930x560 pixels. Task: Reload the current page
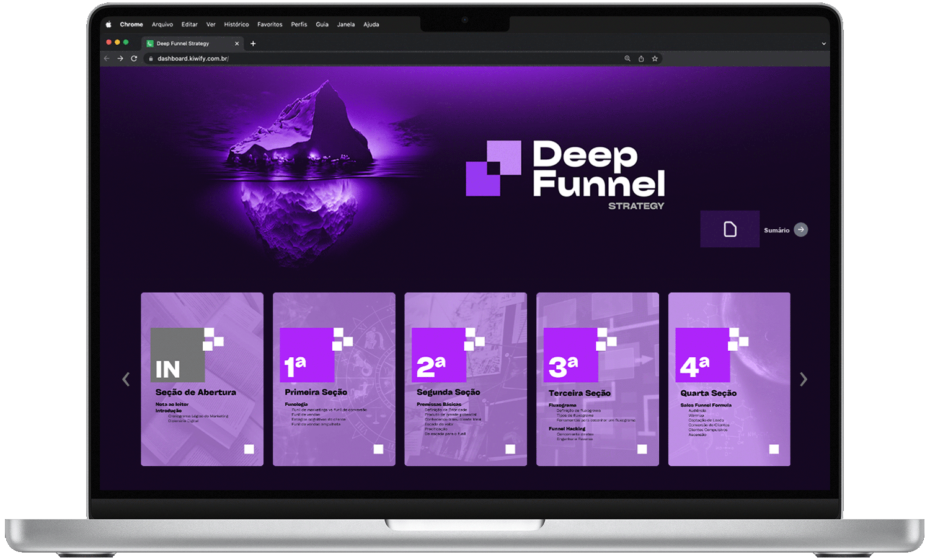pyautogui.click(x=134, y=58)
